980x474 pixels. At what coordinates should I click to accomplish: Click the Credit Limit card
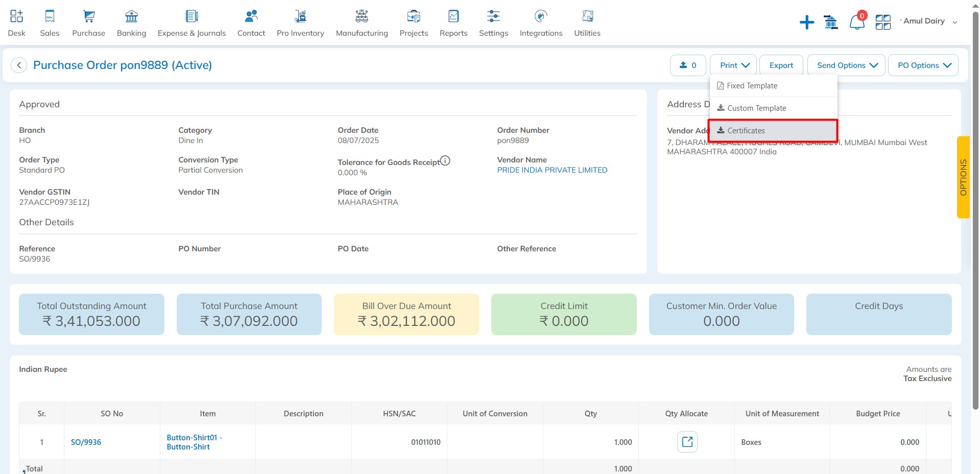point(564,314)
